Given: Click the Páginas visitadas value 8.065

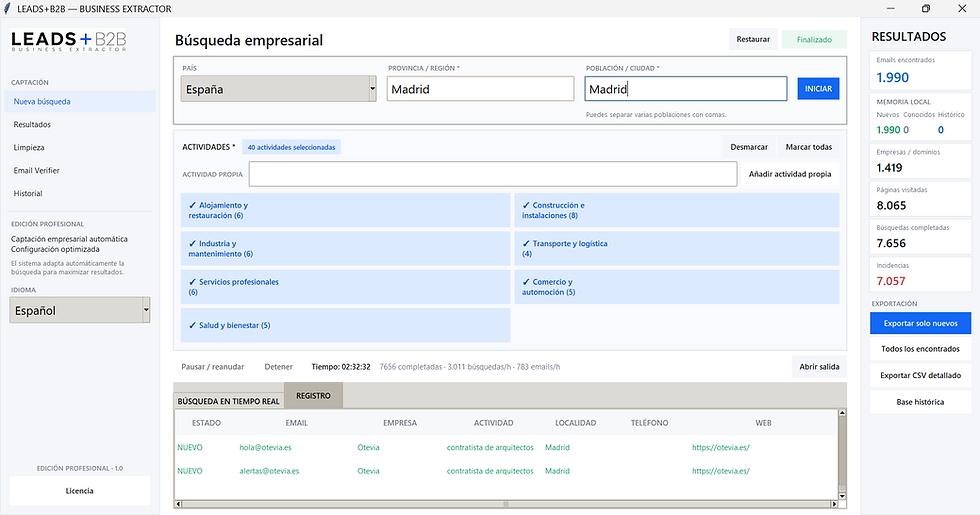Looking at the screenshot, I should tap(891, 206).
